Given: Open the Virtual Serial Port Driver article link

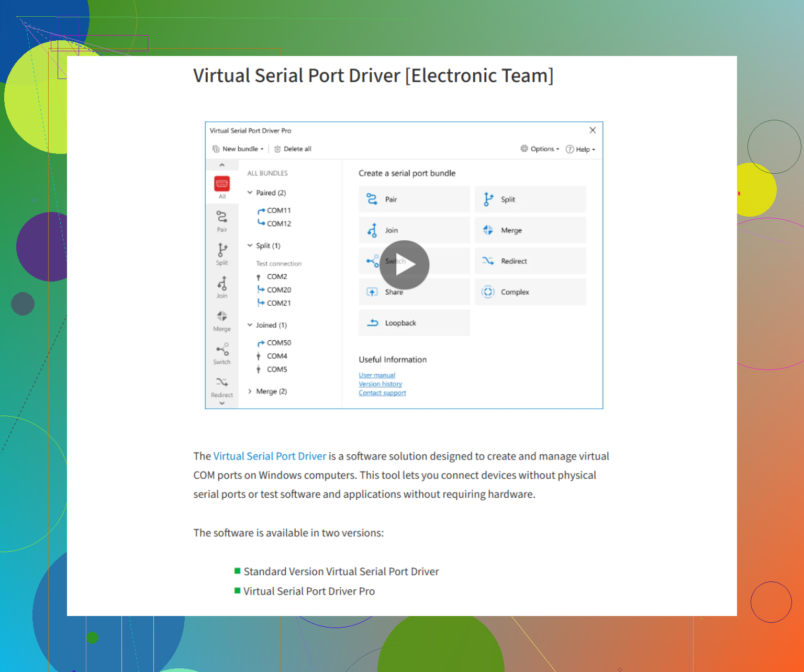Looking at the screenshot, I should pyautogui.click(x=270, y=456).
